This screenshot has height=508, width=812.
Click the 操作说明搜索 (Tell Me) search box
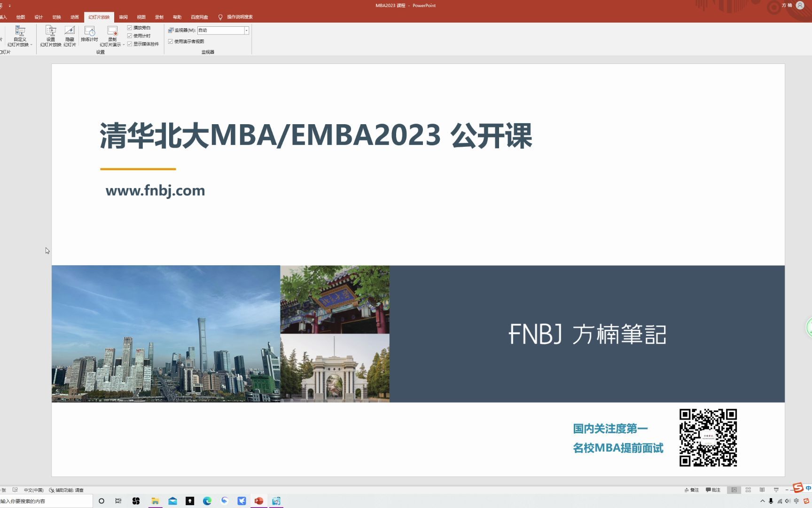[240, 17]
